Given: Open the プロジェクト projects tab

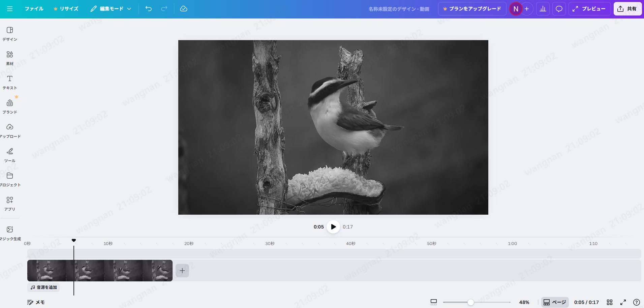Looking at the screenshot, I should point(10,179).
